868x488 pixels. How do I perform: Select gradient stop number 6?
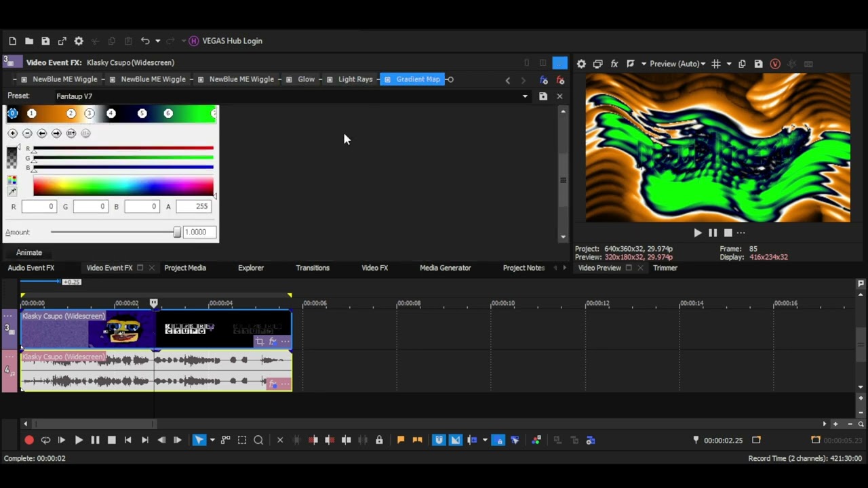168,113
